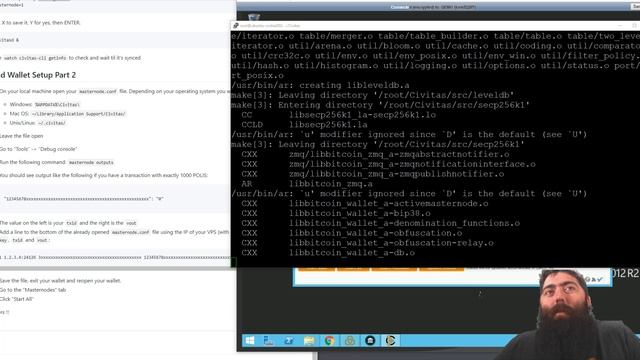This screenshot has width=640, height=360.
Task: Select the Recycle Bin on the remote desktop
Action: click(253, 18)
